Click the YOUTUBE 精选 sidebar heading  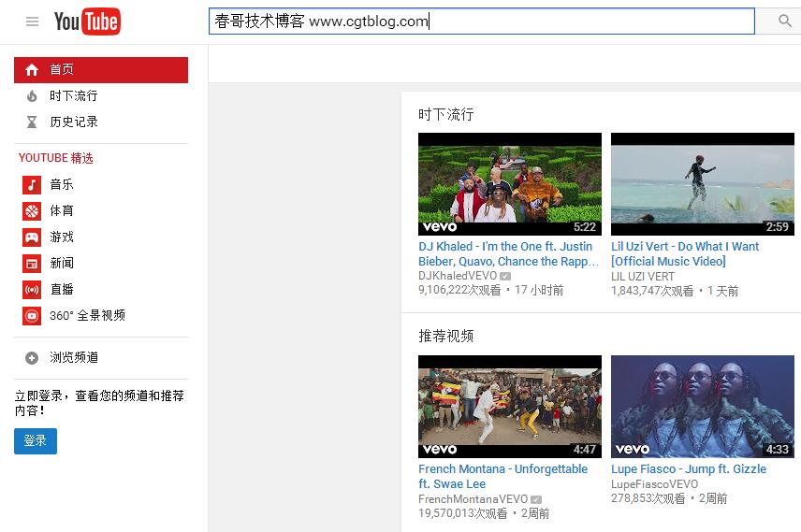pyautogui.click(x=56, y=158)
